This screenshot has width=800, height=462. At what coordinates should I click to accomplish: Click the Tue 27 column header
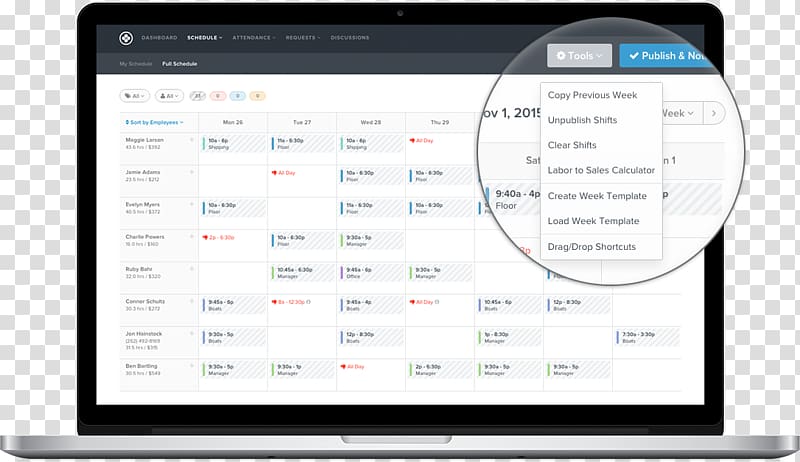pyautogui.click(x=302, y=122)
